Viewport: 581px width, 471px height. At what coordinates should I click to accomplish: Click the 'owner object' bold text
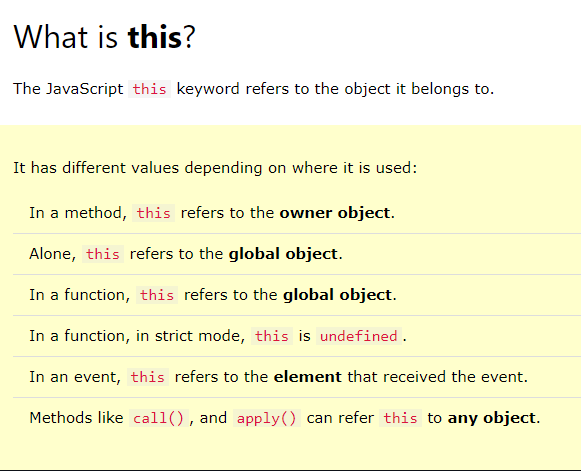pyautogui.click(x=335, y=213)
